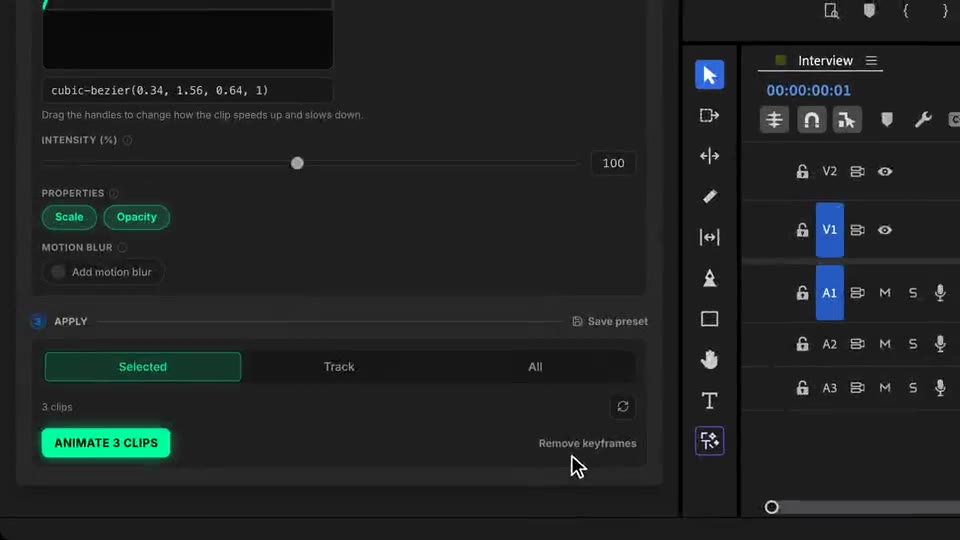
Task: Toggle V1 track targeting
Action: point(830,230)
